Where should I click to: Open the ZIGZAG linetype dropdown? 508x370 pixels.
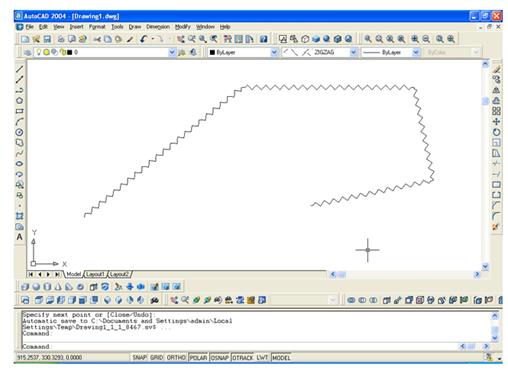pos(353,52)
